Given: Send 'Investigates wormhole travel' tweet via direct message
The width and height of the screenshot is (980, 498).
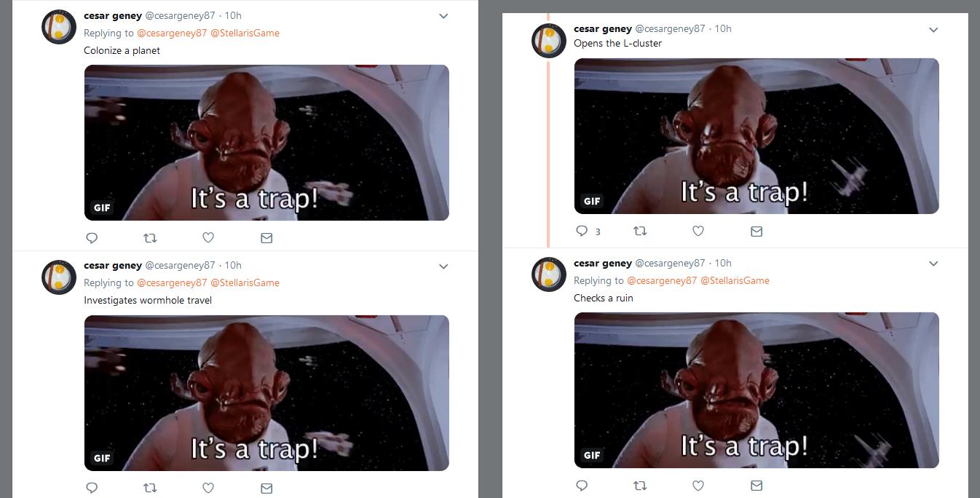Looking at the screenshot, I should 266,488.
